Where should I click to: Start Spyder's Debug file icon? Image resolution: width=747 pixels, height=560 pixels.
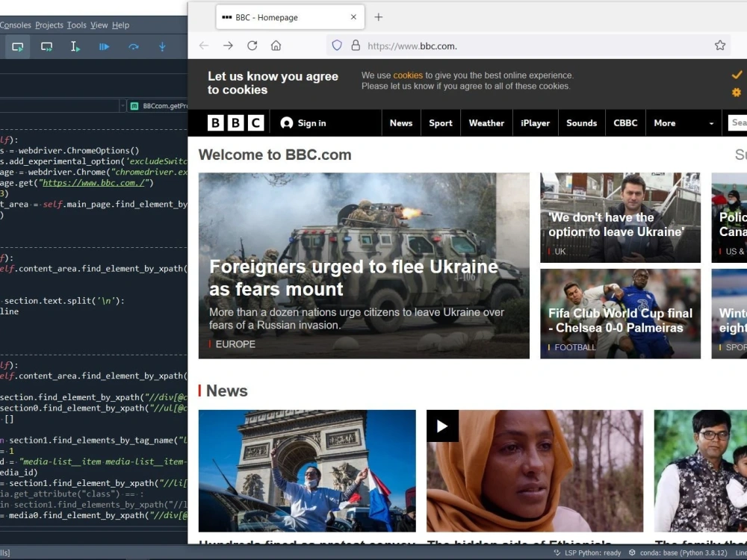(x=104, y=46)
